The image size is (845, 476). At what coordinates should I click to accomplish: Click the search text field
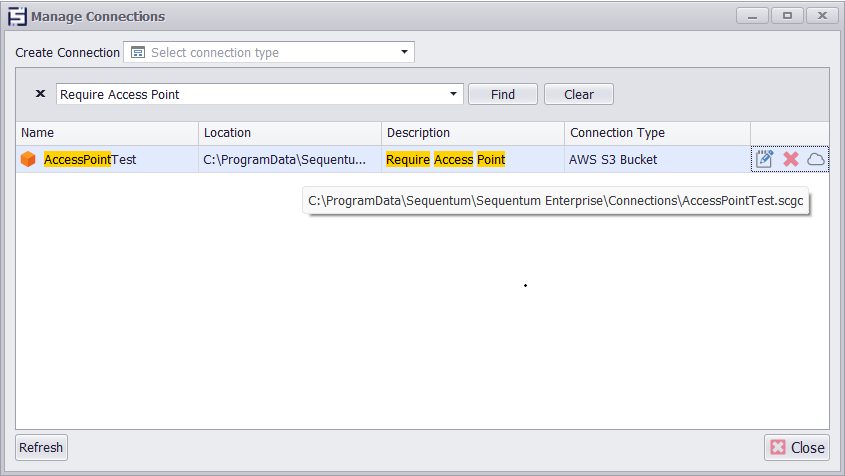tap(251, 94)
